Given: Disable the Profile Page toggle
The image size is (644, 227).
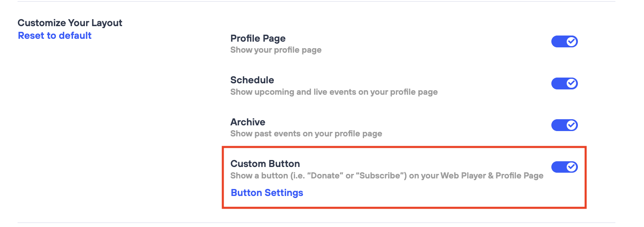Looking at the screenshot, I should click(564, 42).
